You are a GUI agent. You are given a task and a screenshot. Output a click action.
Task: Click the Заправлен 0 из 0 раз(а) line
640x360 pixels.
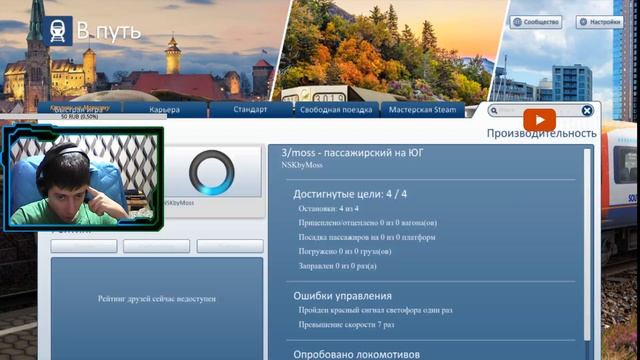coord(338,266)
